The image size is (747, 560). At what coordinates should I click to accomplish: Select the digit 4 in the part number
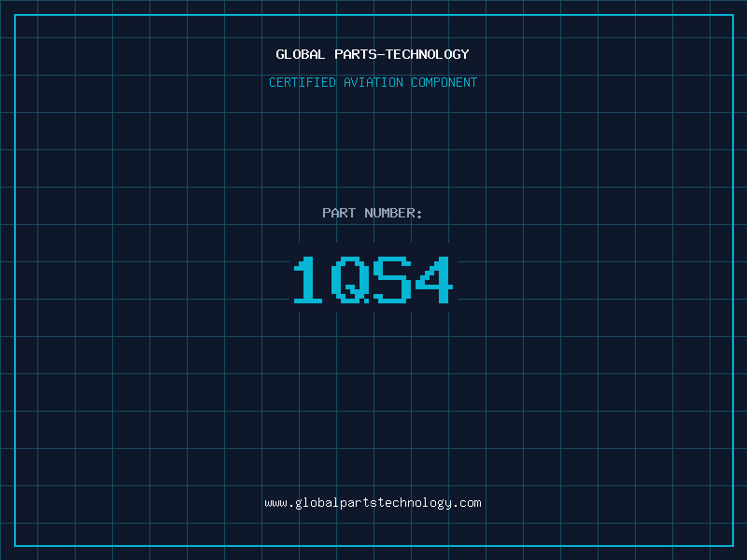click(x=434, y=280)
